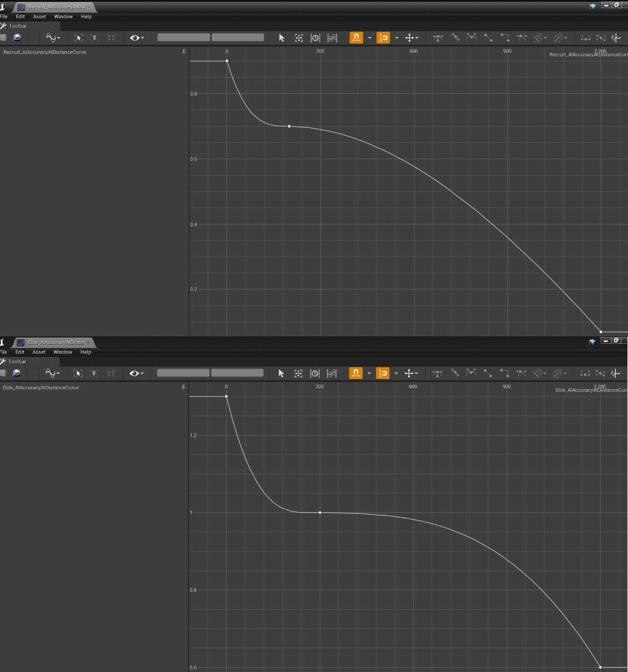Pick the Multi-select curve tool in Recruit toolbar
The height and width of the screenshot is (672, 628).
point(332,38)
